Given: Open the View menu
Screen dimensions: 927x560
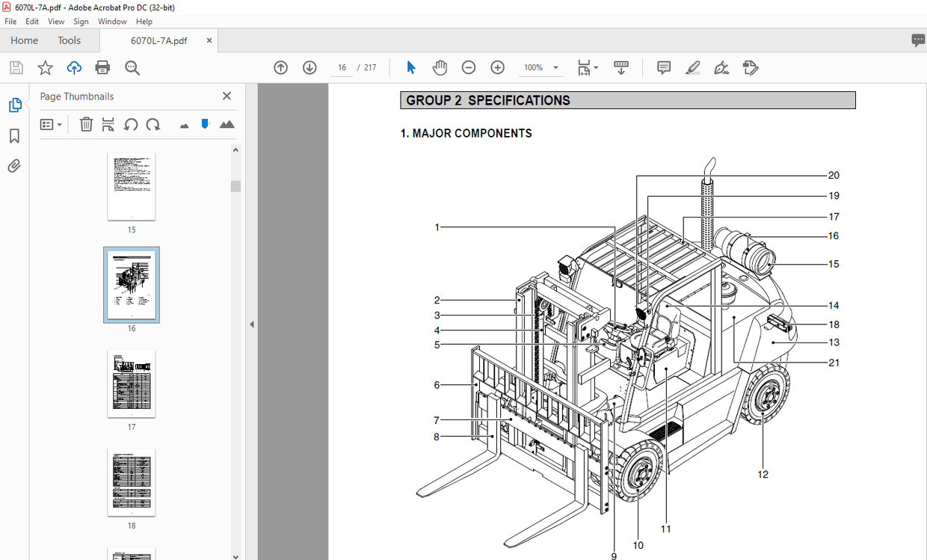Looking at the screenshot, I should 56,21.
